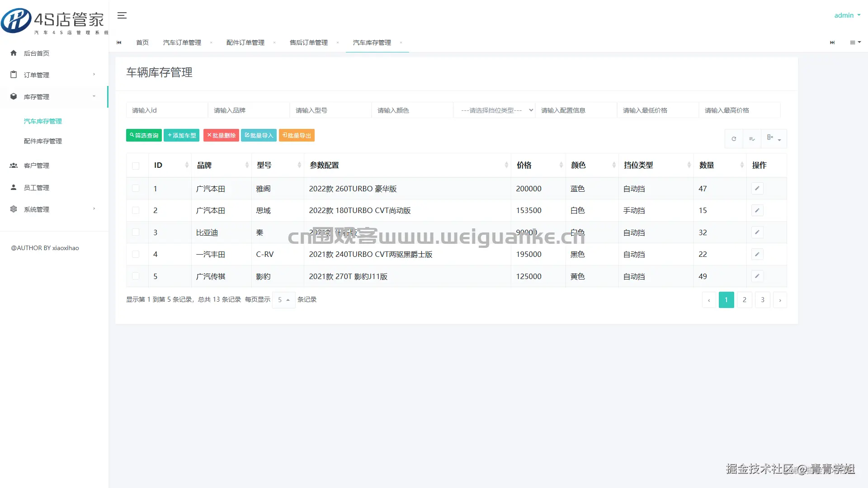The image size is (868, 488).
Task: Check the box for row ID 2
Action: (x=136, y=210)
